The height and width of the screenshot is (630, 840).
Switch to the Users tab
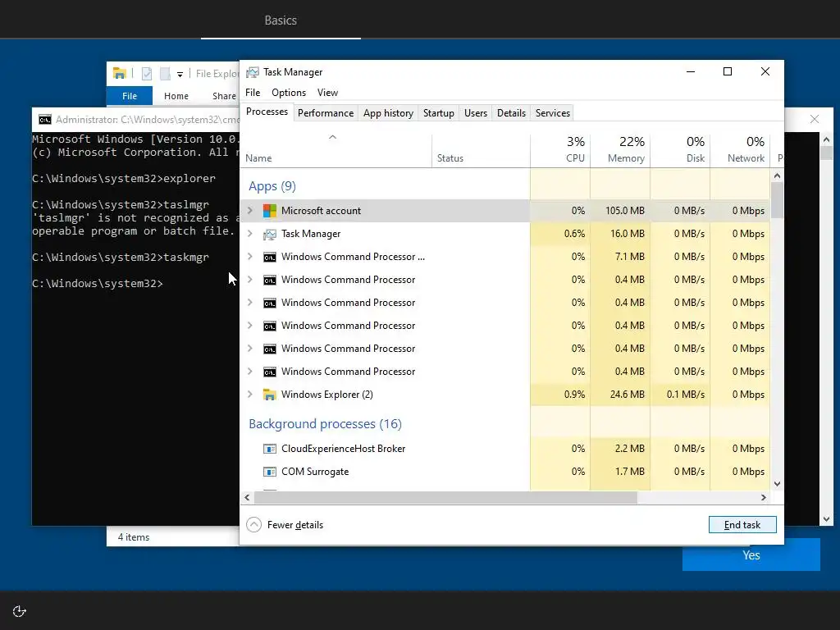pos(476,113)
